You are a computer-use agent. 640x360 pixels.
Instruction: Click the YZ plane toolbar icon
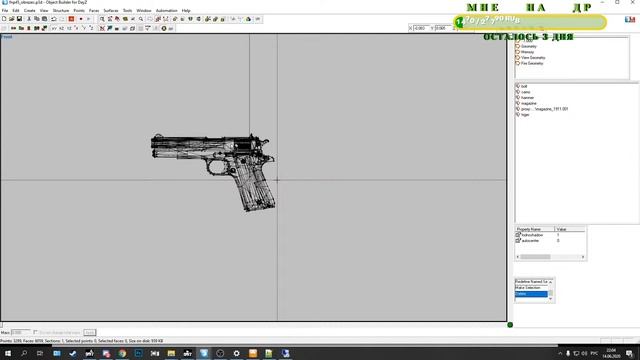point(69,29)
